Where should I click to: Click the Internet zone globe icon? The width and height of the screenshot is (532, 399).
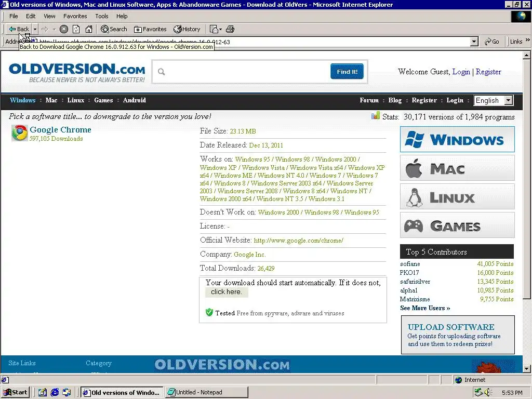tap(458, 380)
